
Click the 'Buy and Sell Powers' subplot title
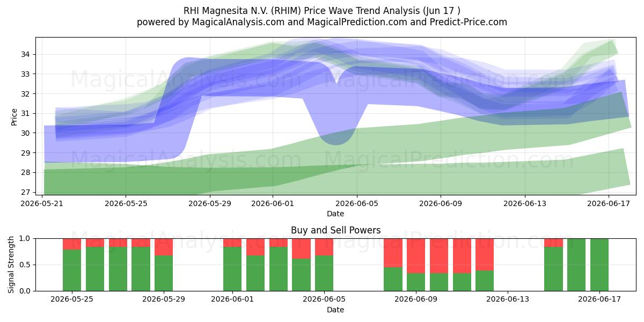pyautogui.click(x=336, y=230)
